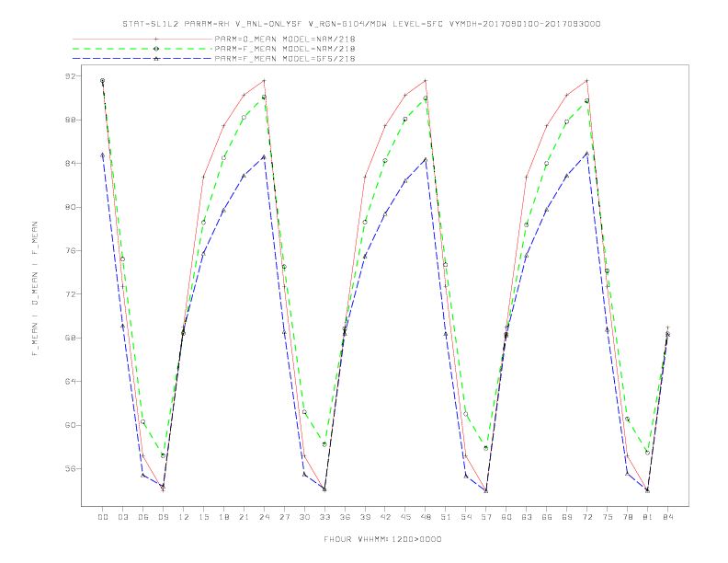Click forecast hour 06 on the horizontal axis

[143, 517]
